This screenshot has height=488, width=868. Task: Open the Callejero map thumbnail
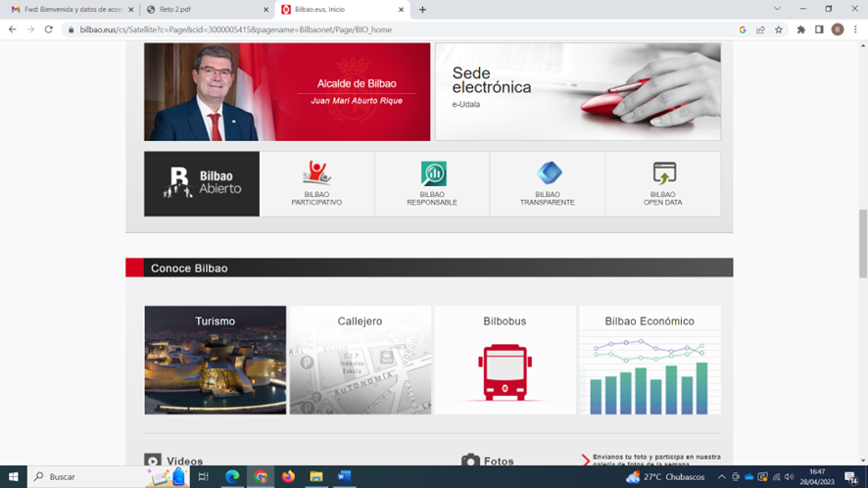tap(361, 360)
